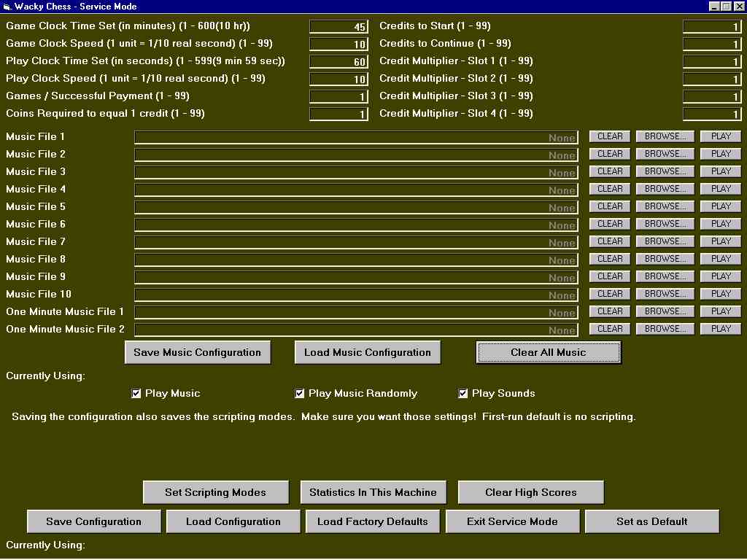Click the Game Clock Speed field
The height and width of the screenshot is (560, 747).
coord(338,44)
